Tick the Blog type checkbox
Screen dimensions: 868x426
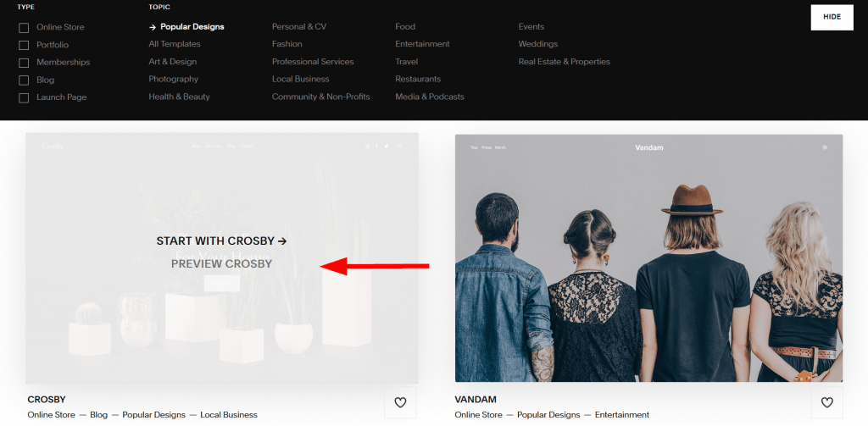click(24, 80)
